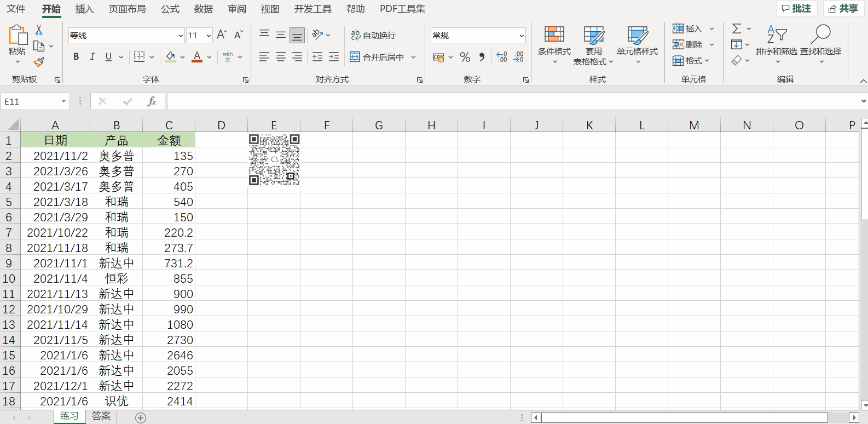Decrease cell indent

click(317, 57)
